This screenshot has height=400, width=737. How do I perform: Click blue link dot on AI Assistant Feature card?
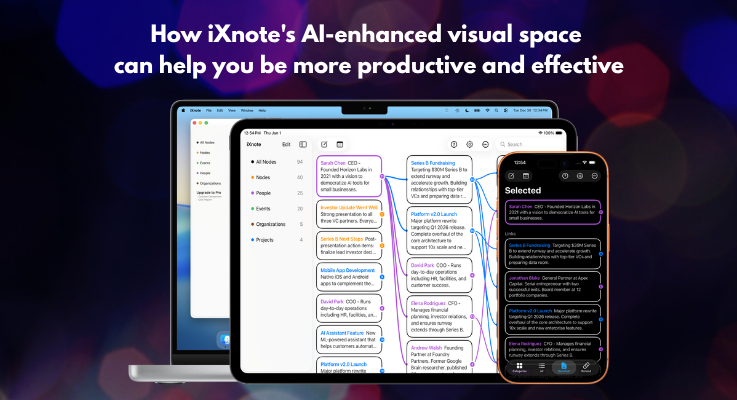(x=382, y=339)
